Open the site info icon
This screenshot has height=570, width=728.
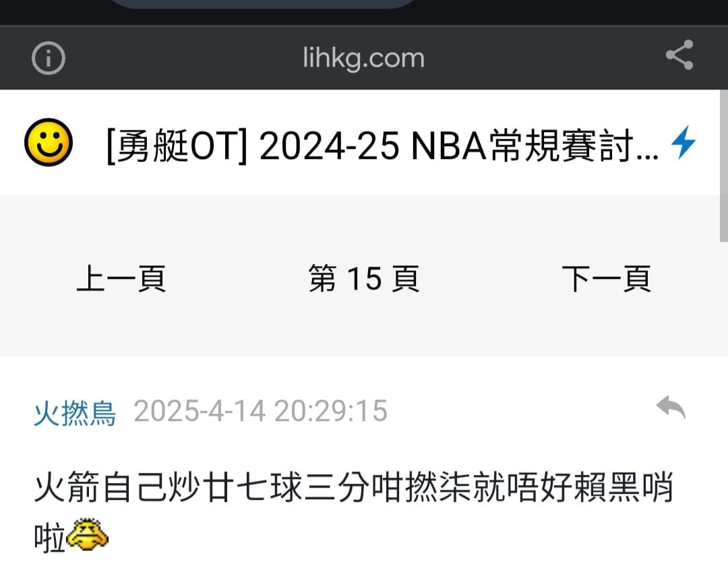pyautogui.click(x=49, y=58)
